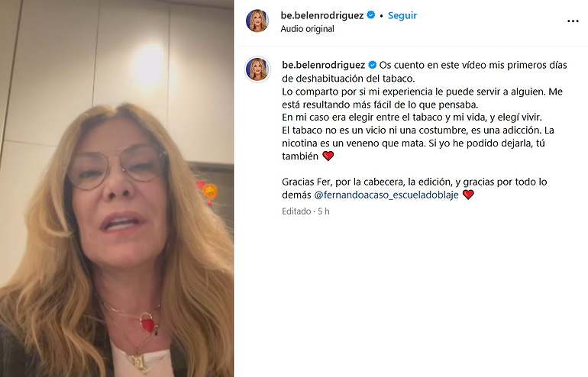Click the red heart emoji after 'también'
This screenshot has height=377, width=588.
point(328,156)
